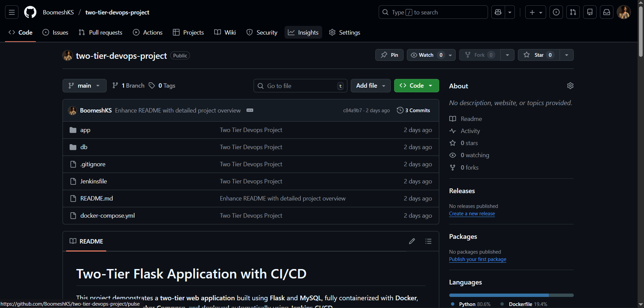Image resolution: width=644 pixels, height=308 pixels.
Task: Open the docker-compose.yml file
Action: (107, 215)
